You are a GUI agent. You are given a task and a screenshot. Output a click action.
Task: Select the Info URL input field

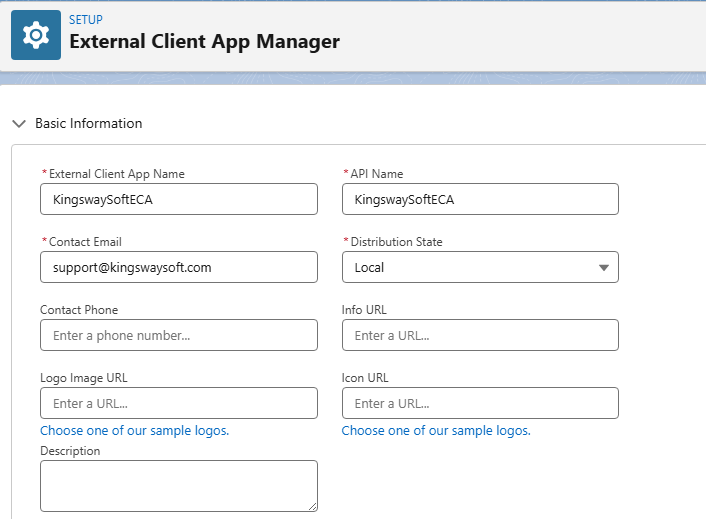(x=480, y=335)
